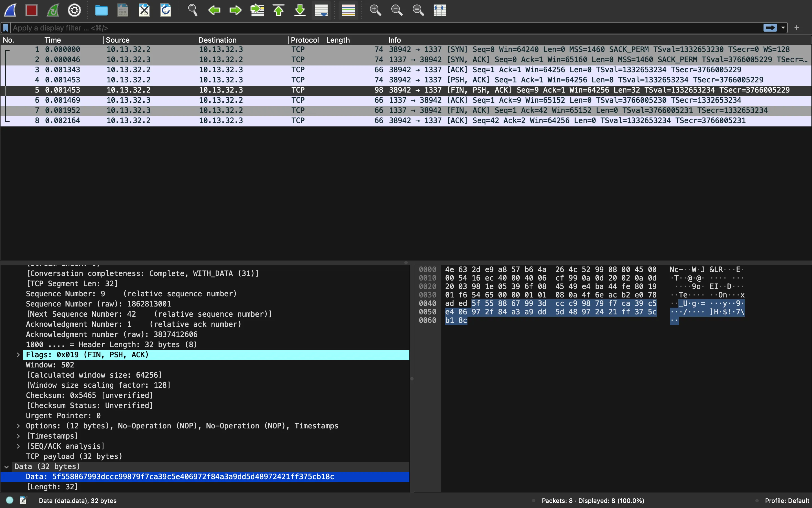Reload this capture file

[166, 10]
